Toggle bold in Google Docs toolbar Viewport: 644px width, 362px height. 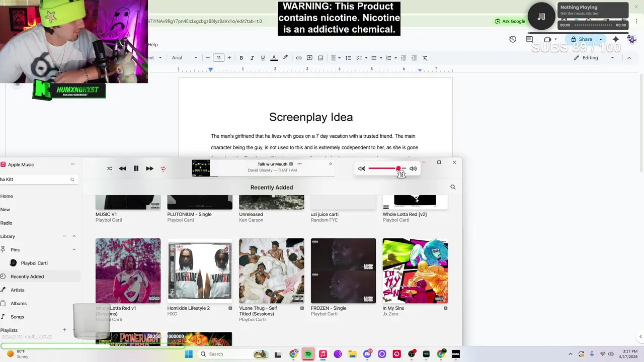(241, 58)
